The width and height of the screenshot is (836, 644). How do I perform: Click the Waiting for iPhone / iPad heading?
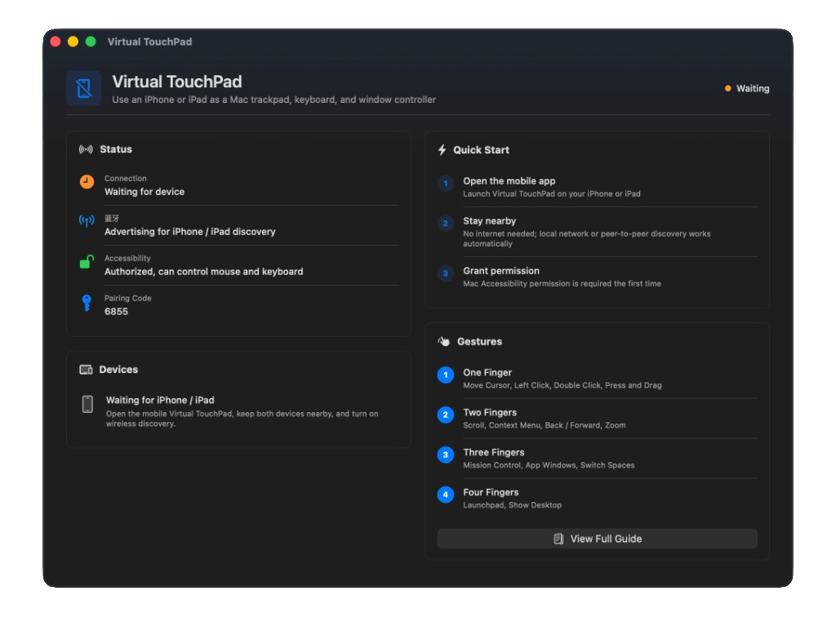point(160,401)
